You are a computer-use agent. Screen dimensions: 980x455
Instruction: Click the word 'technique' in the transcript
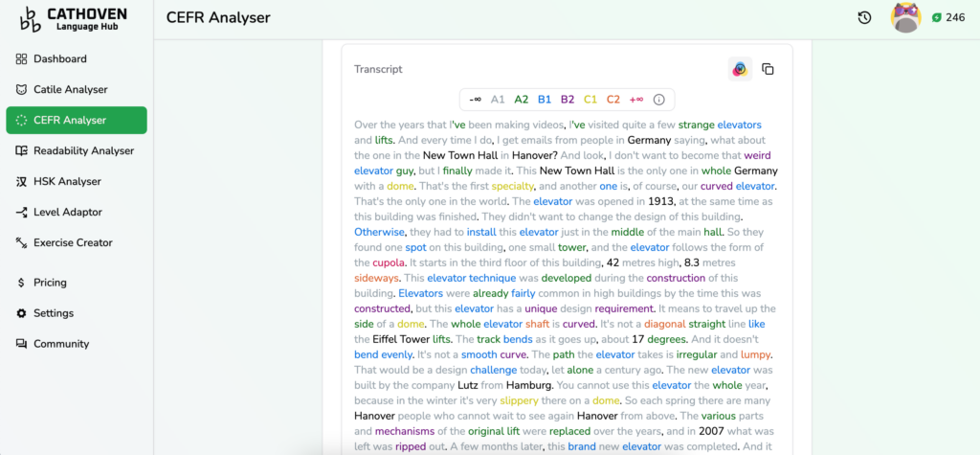pos(493,278)
